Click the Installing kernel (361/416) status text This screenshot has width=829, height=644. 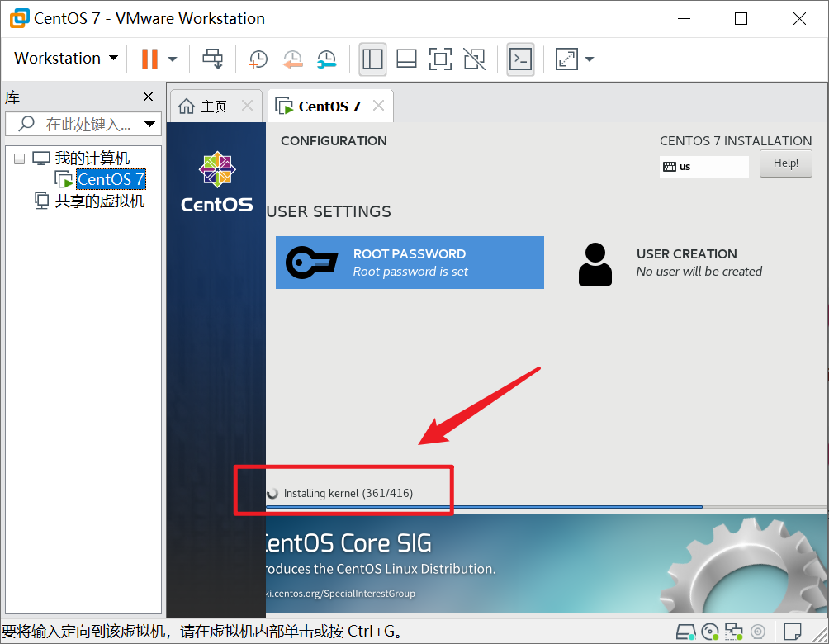(x=348, y=493)
